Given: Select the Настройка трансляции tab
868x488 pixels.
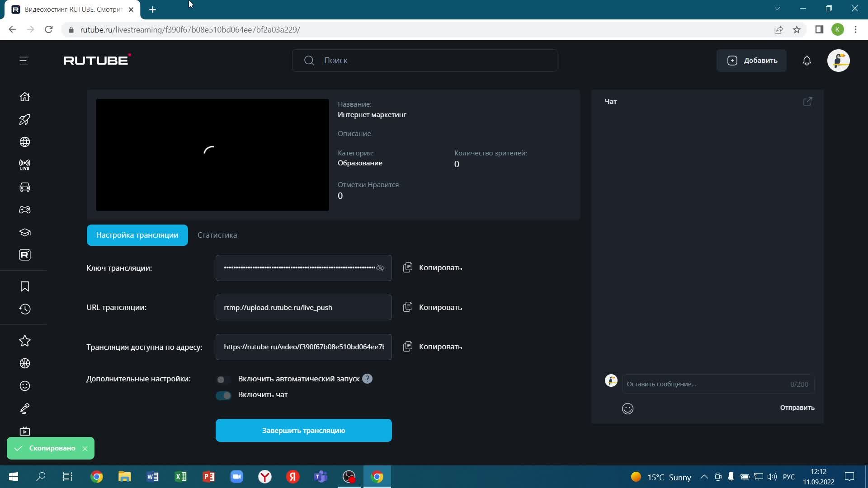Looking at the screenshot, I should (x=137, y=235).
